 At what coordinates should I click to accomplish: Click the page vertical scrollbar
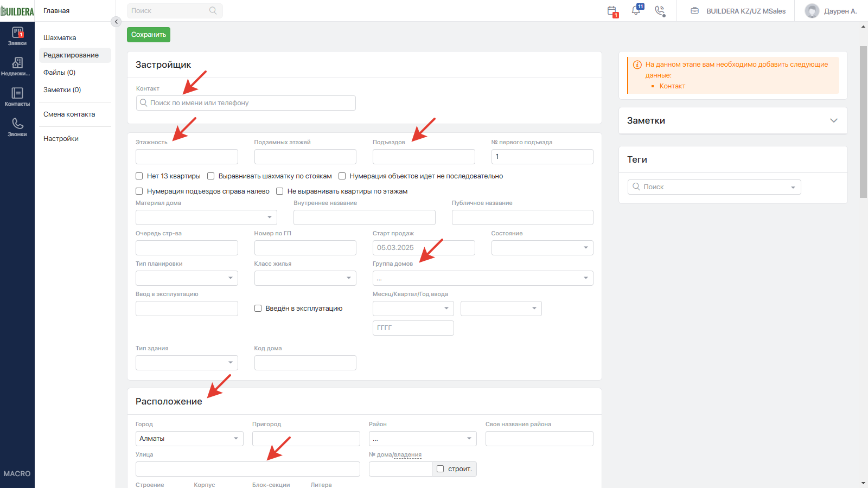pos(863,122)
